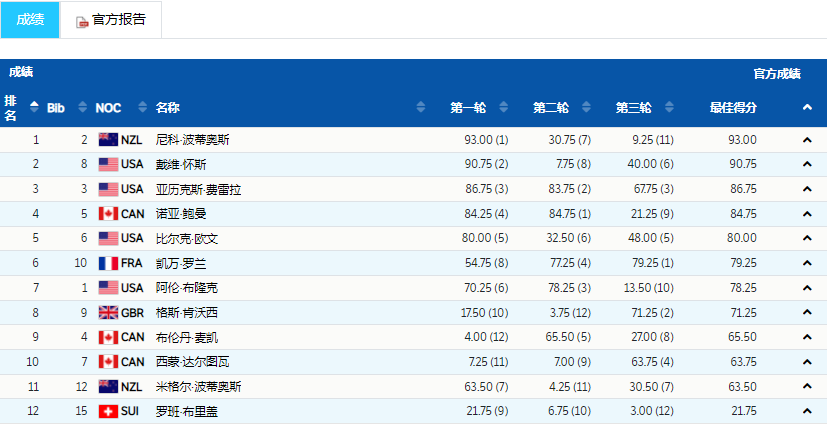Sort by 名称 column arrows

point(420,107)
